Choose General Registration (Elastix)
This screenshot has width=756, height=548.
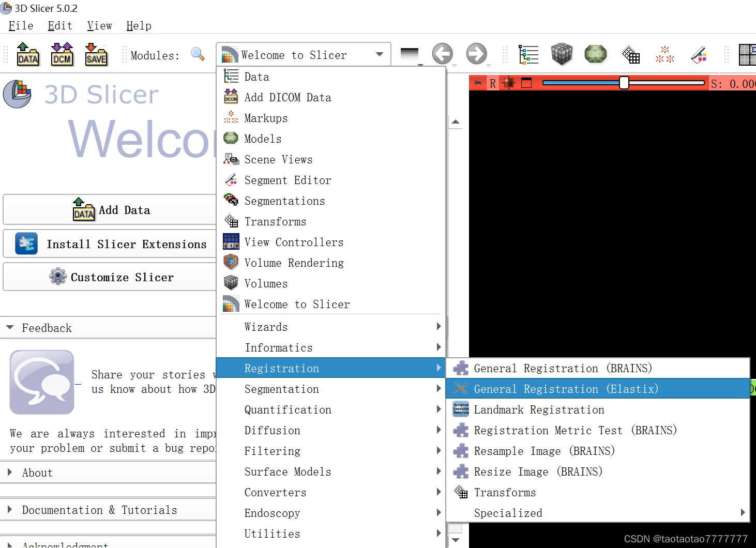(598, 389)
